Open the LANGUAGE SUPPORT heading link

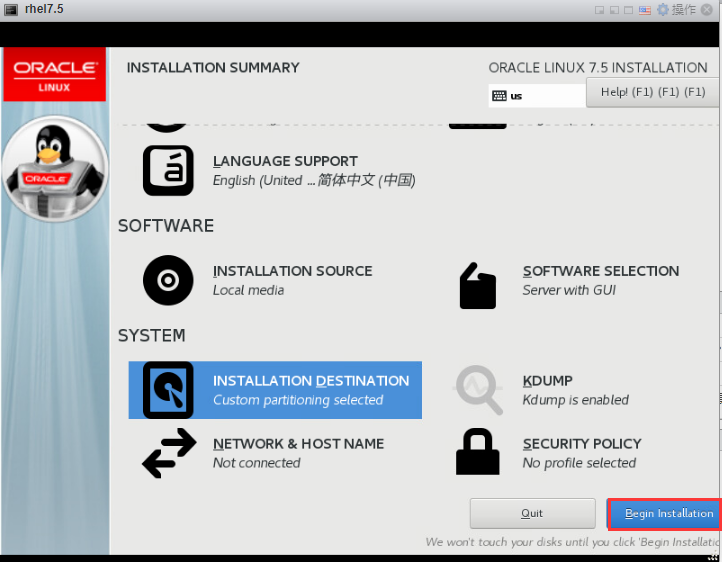pos(285,161)
